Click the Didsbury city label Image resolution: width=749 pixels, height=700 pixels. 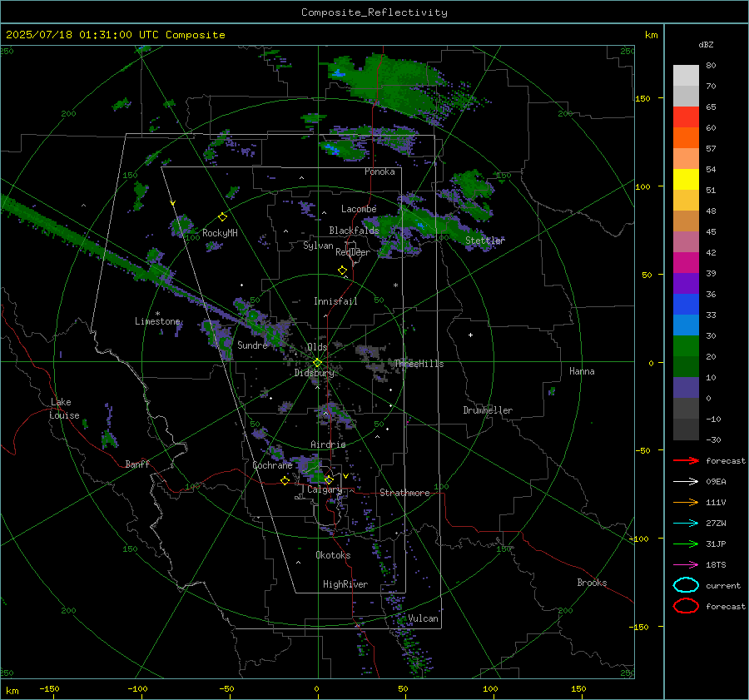[x=314, y=373]
